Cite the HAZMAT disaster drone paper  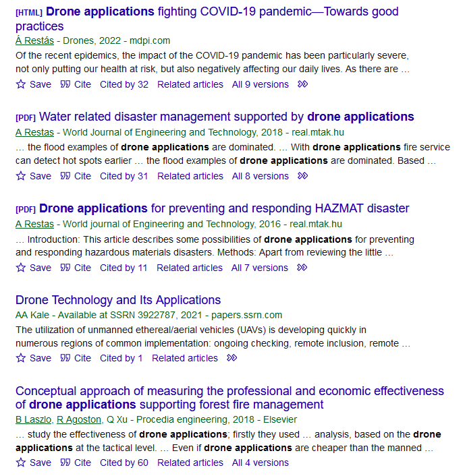tap(76, 268)
